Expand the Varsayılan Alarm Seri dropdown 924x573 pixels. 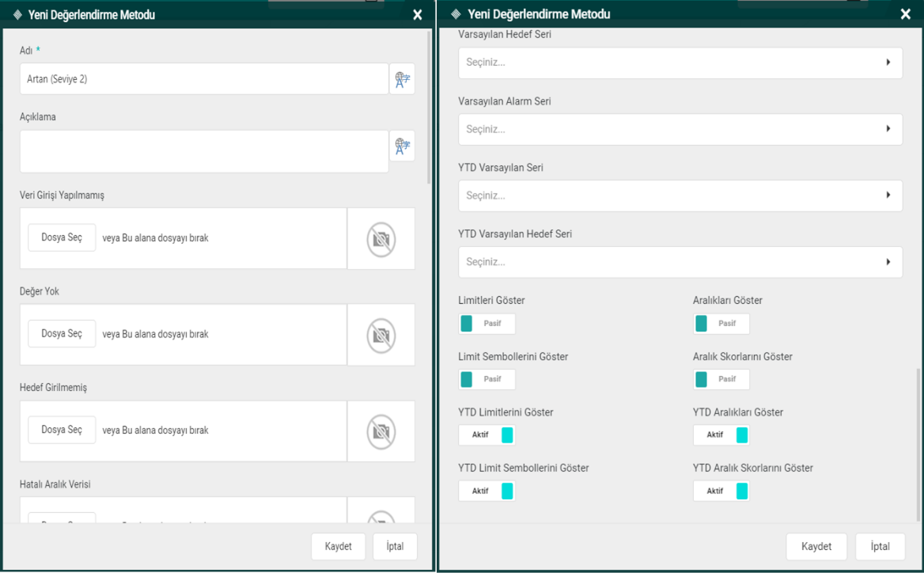(x=680, y=129)
